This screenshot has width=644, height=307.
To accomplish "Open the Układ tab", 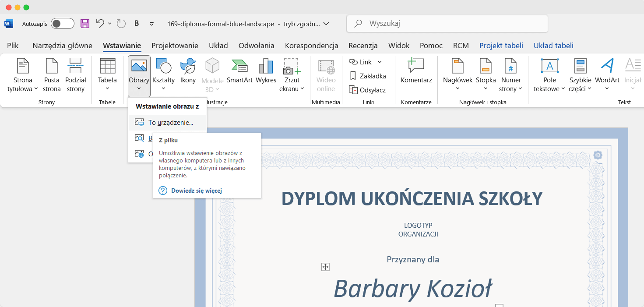I will (218, 46).
